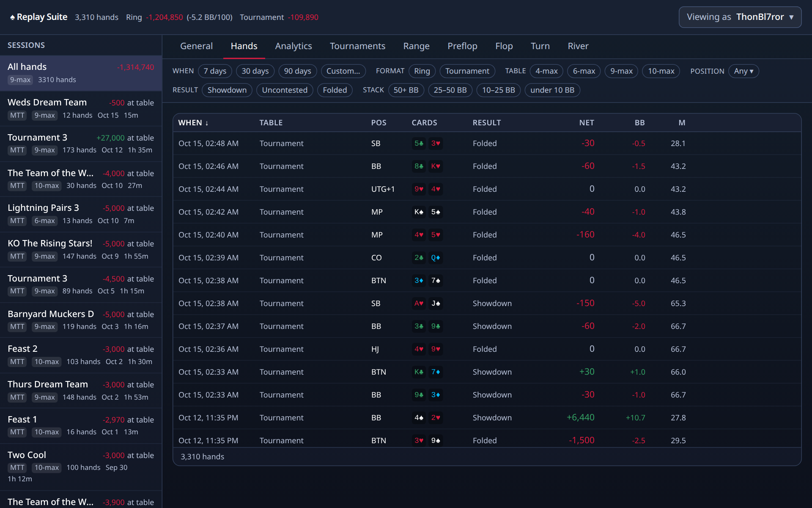Click the -1,500 net value
Screen dimensions: 812x508
tap(582, 441)
